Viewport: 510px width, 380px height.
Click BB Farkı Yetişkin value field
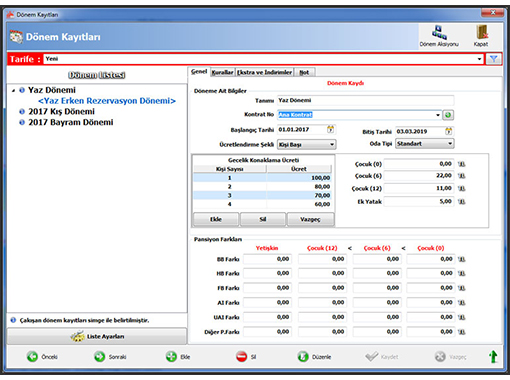(267, 259)
